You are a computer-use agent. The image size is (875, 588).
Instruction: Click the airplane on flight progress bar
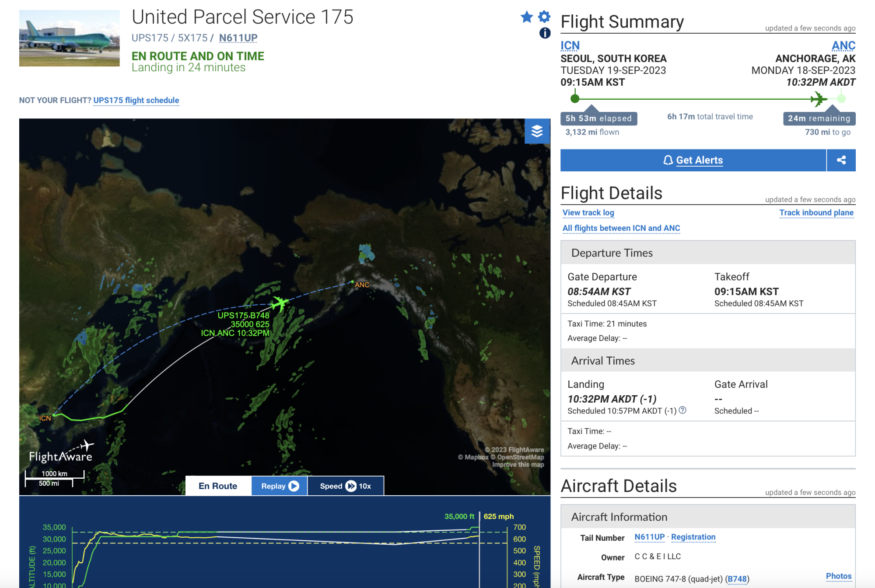[x=818, y=99]
